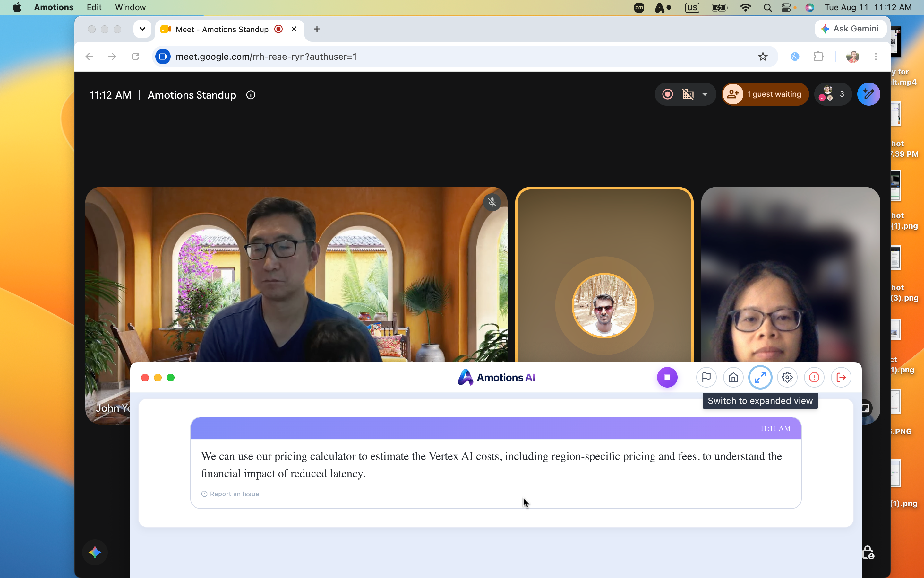Select the center participant avatar tile
The height and width of the screenshot is (578, 924).
click(x=604, y=305)
